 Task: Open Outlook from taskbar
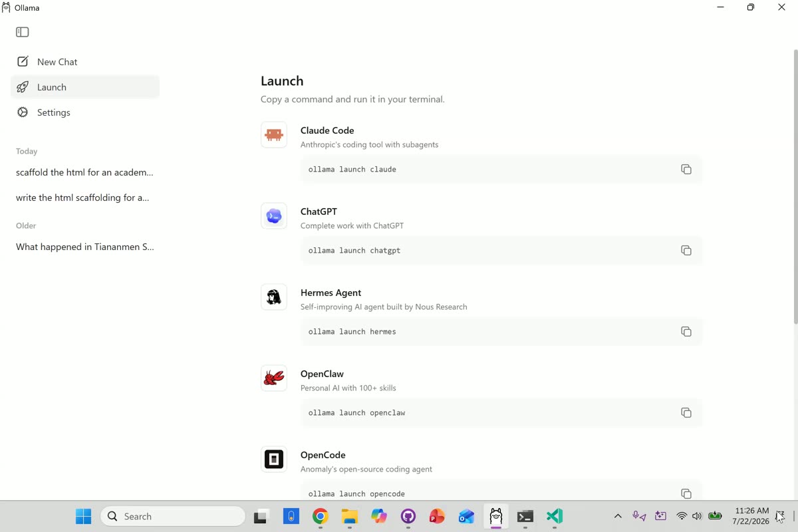[x=466, y=516]
